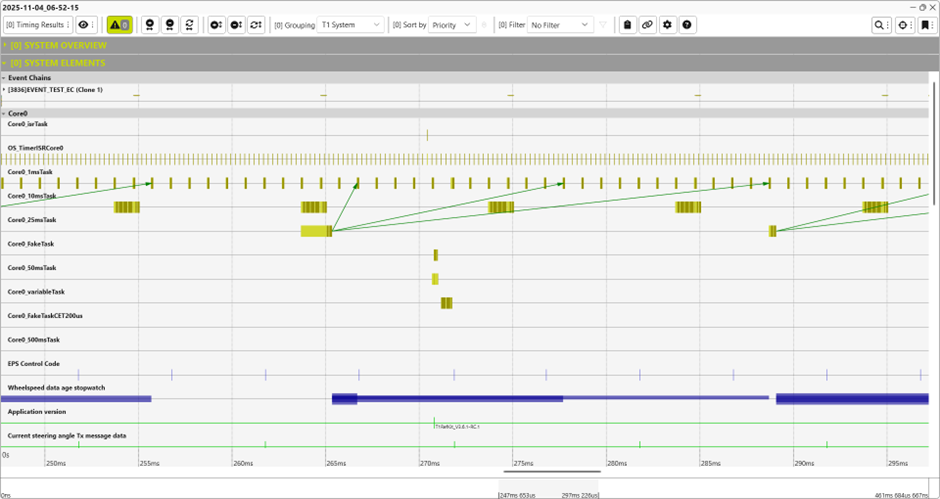This screenshot has width=940, height=499.
Task: Open settings via the gear icon
Action: (x=667, y=24)
